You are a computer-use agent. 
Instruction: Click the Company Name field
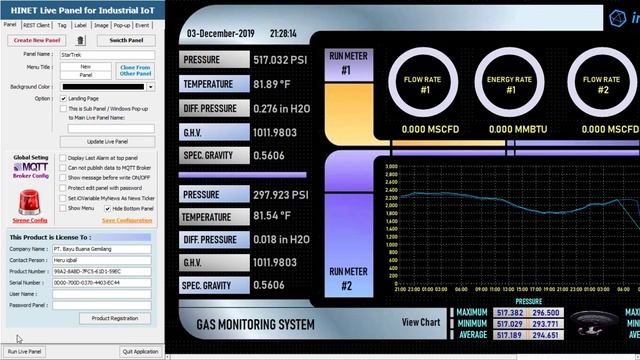tap(102, 249)
